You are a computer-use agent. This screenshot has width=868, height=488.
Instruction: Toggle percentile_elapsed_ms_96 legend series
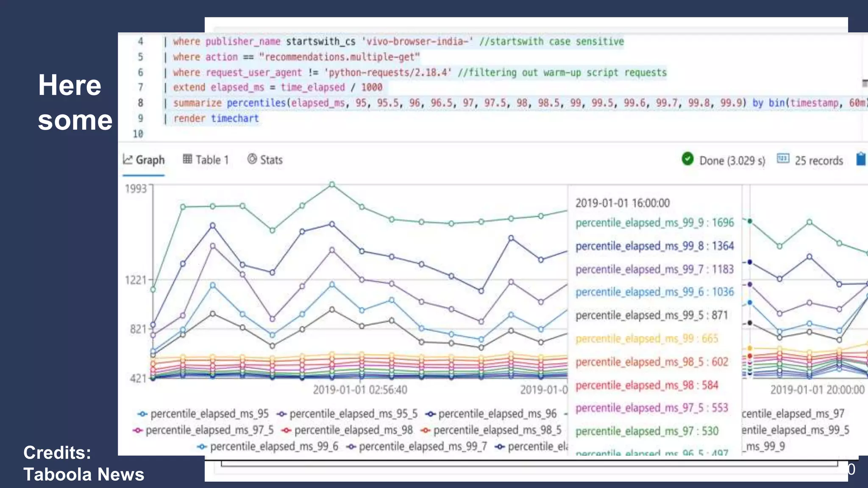tap(491, 414)
